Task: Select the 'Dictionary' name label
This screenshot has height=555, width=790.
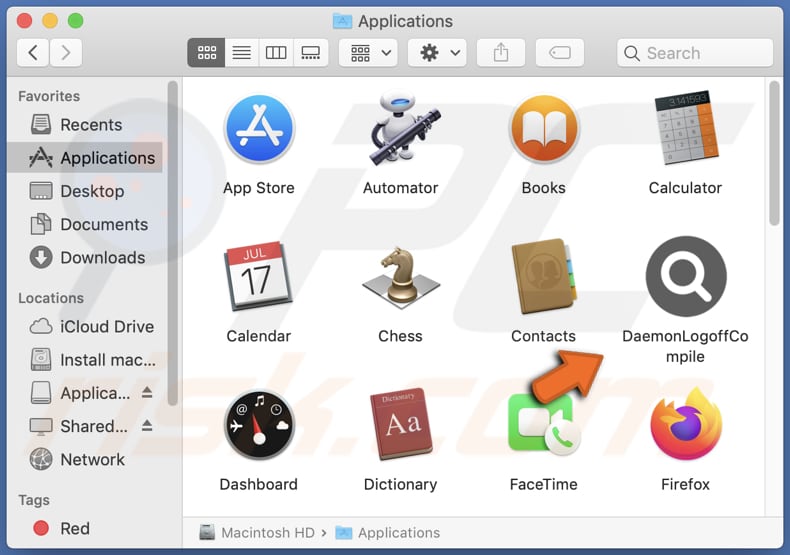Action: 401,484
